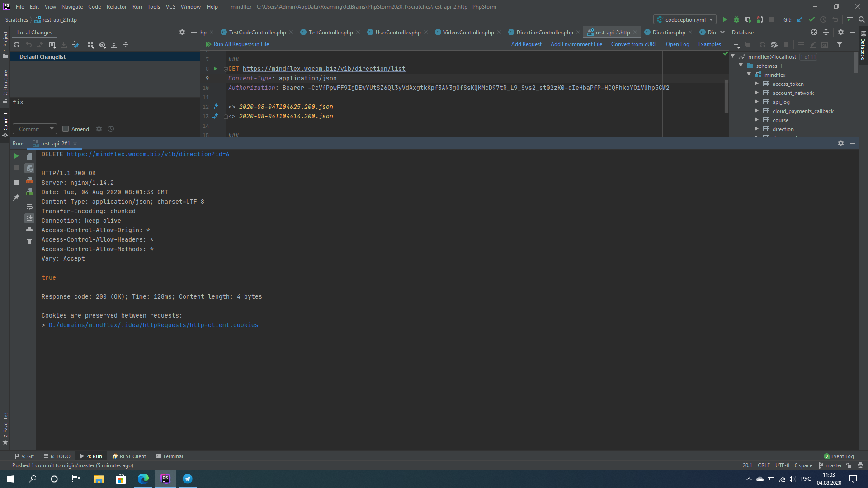The image size is (868, 488).
Task: Click Run All Requests in File
Action: pyautogui.click(x=237, y=44)
